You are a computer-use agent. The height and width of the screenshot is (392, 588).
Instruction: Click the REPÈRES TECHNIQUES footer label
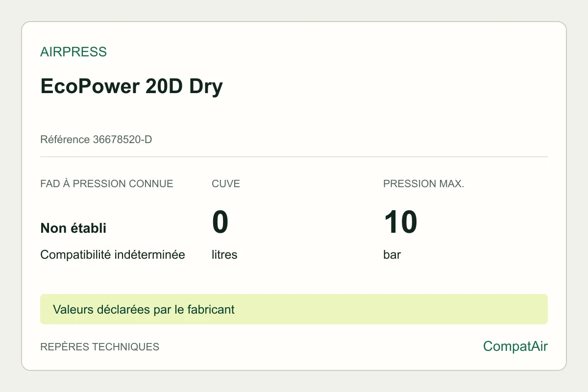100,347
